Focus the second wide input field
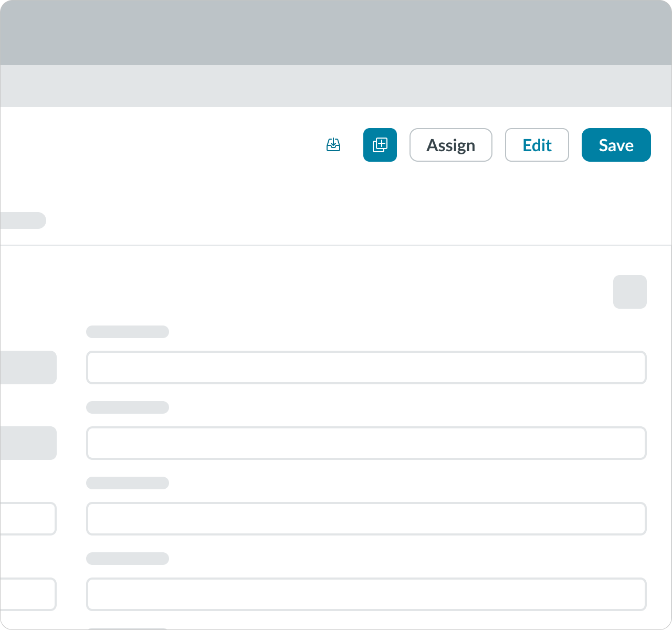 pos(366,443)
